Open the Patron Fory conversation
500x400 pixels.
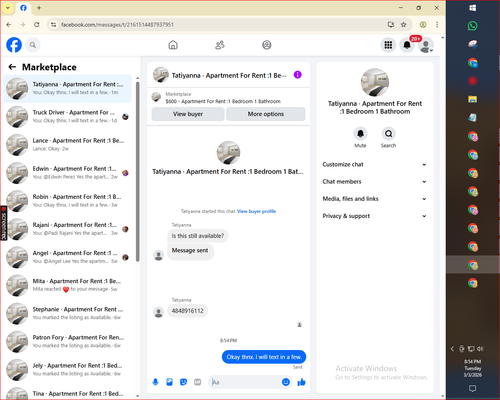pos(67,341)
